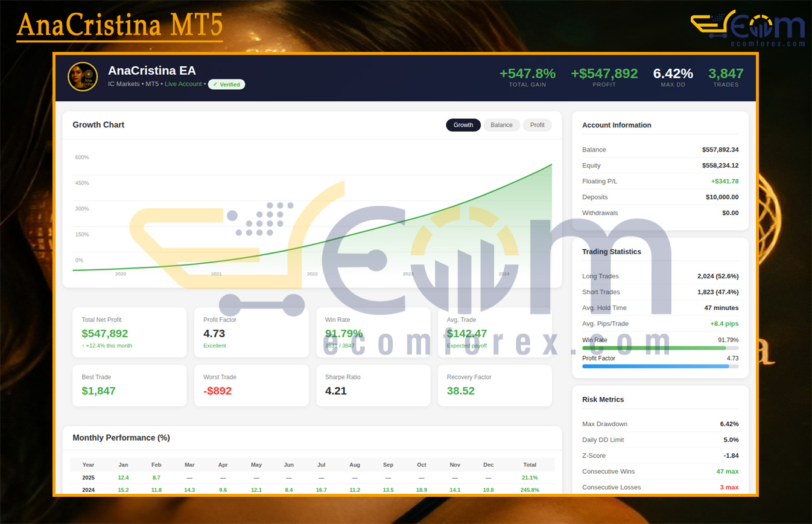Click the green Verified badge
Screen dimensions: 812x524
point(226,85)
